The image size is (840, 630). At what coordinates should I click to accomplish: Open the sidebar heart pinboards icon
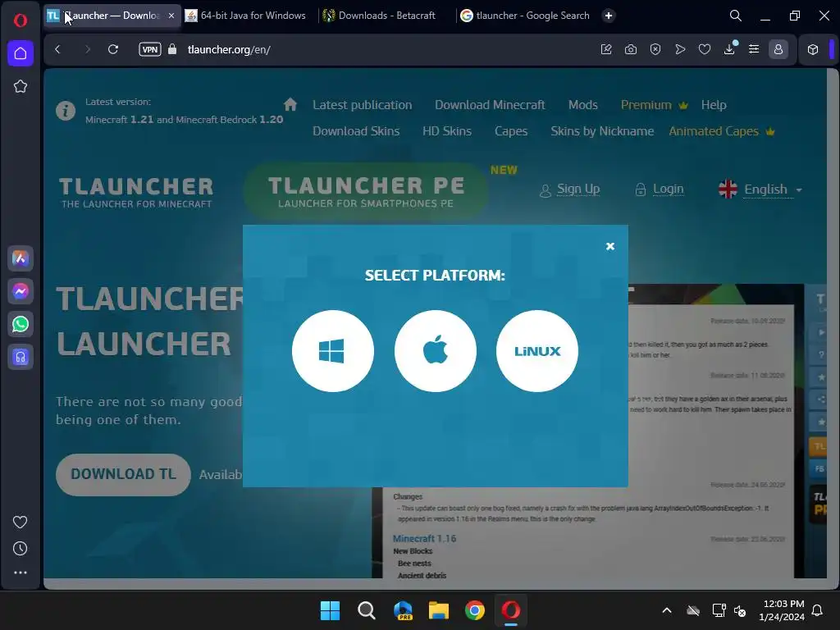(x=21, y=522)
